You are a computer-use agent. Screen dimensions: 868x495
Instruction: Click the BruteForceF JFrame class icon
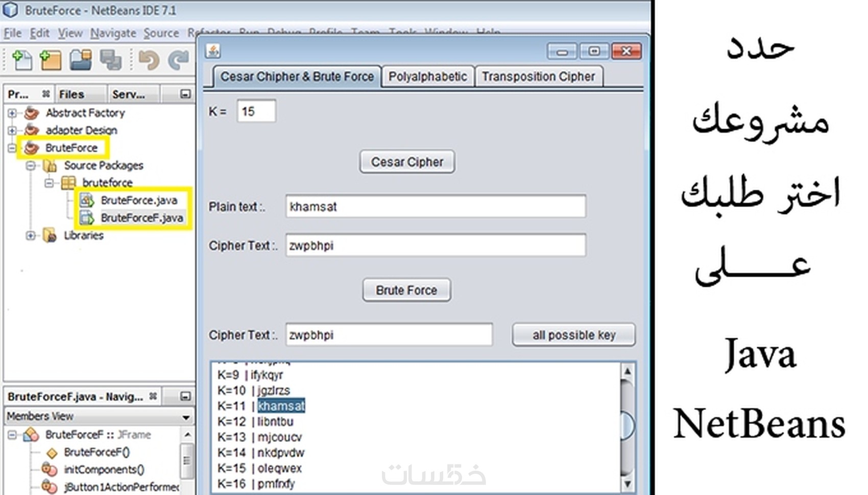(31, 435)
